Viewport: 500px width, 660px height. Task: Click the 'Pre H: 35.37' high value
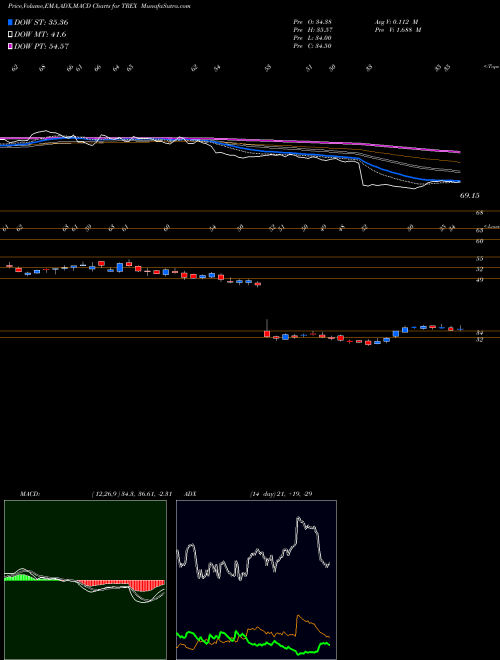click(312, 30)
